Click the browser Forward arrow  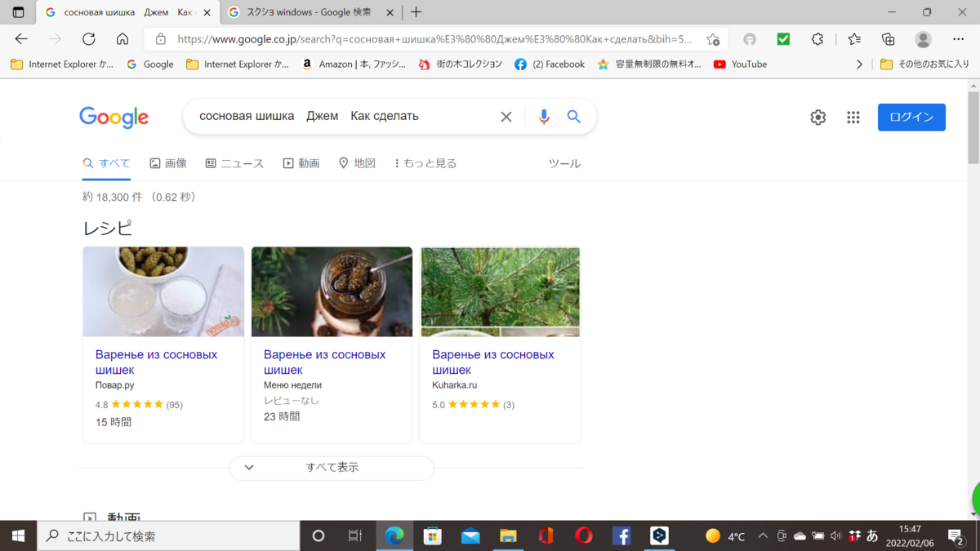coord(56,39)
